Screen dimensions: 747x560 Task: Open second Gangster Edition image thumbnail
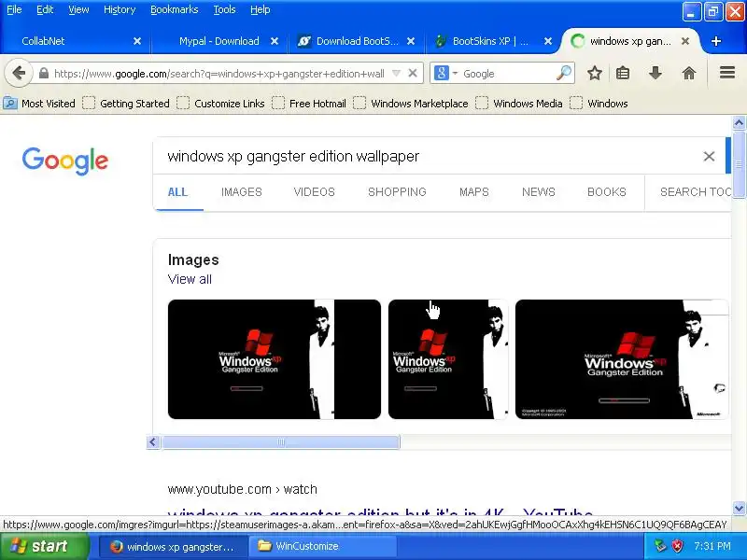448,359
